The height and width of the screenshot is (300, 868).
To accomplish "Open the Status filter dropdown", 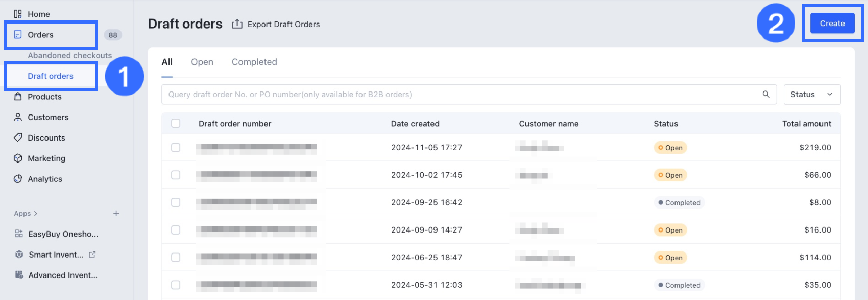I will pyautogui.click(x=812, y=94).
